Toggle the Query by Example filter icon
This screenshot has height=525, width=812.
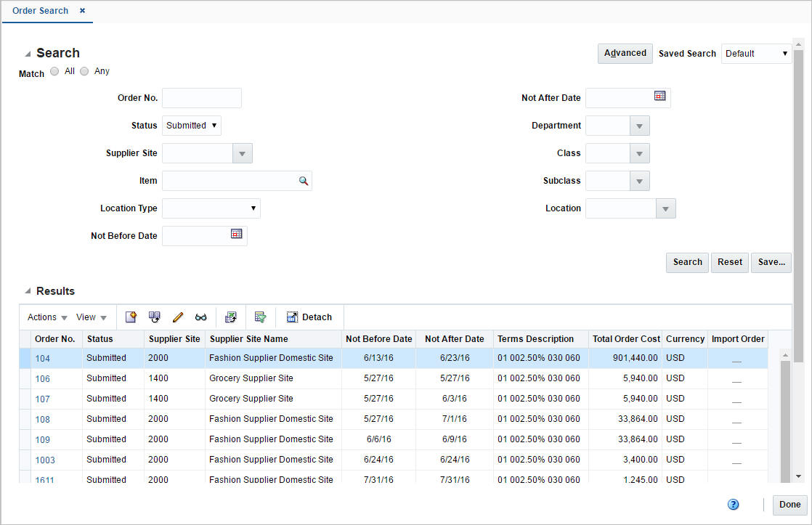260,317
